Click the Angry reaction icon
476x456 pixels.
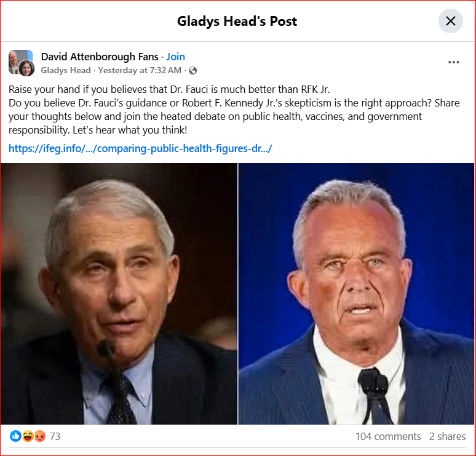coord(39,436)
